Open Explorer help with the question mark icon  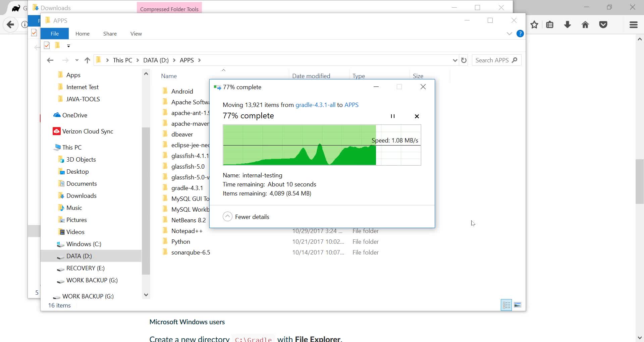520,34
